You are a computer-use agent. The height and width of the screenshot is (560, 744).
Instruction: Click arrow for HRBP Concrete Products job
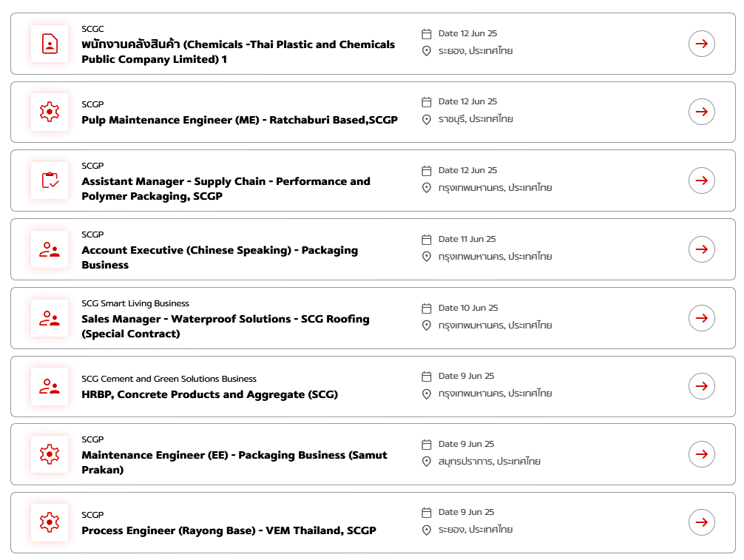[x=701, y=386]
